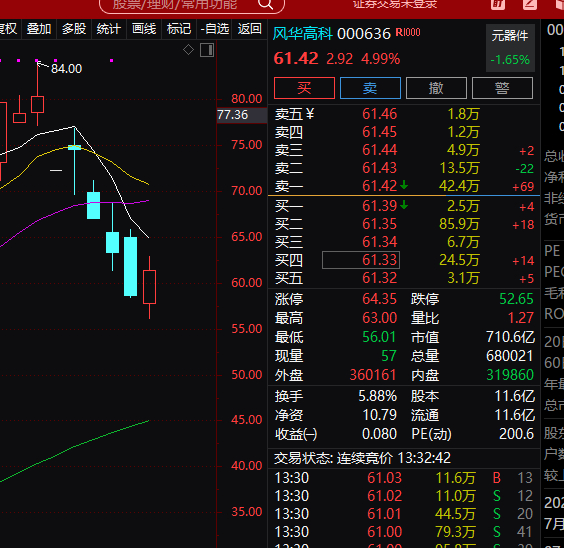Click the blue 卖 sell button
564x548 pixels.
370,88
